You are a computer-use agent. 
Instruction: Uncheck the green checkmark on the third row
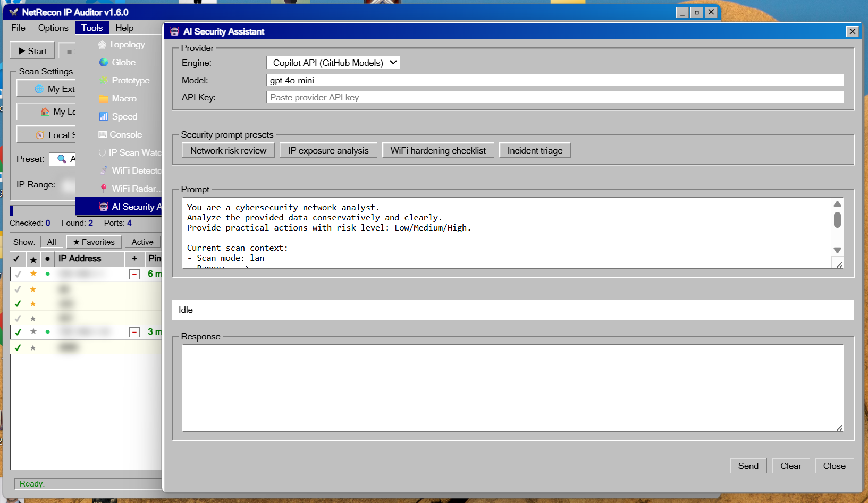point(18,304)
